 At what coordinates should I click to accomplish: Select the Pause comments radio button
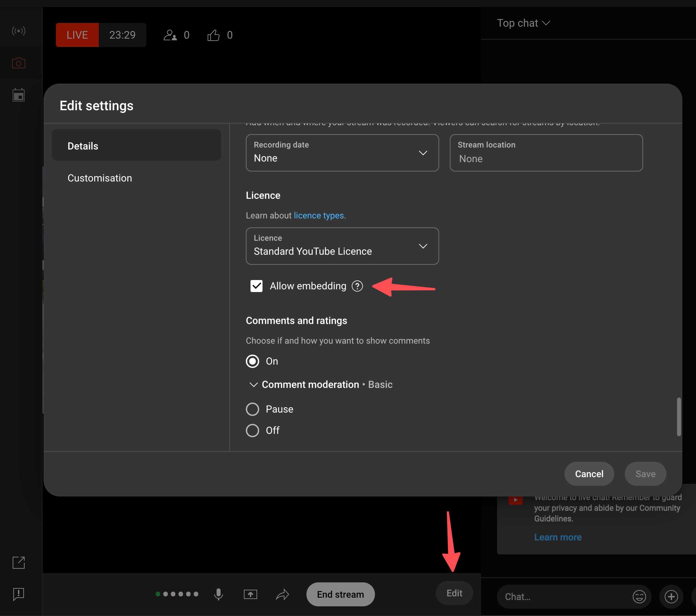pyautogui.click(x=252, y=409)
